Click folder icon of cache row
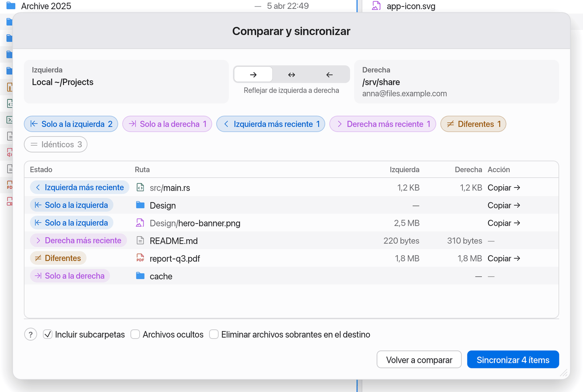Image resolution: width=583 pixels, height=392 pixels. click(x=140, y=276)
